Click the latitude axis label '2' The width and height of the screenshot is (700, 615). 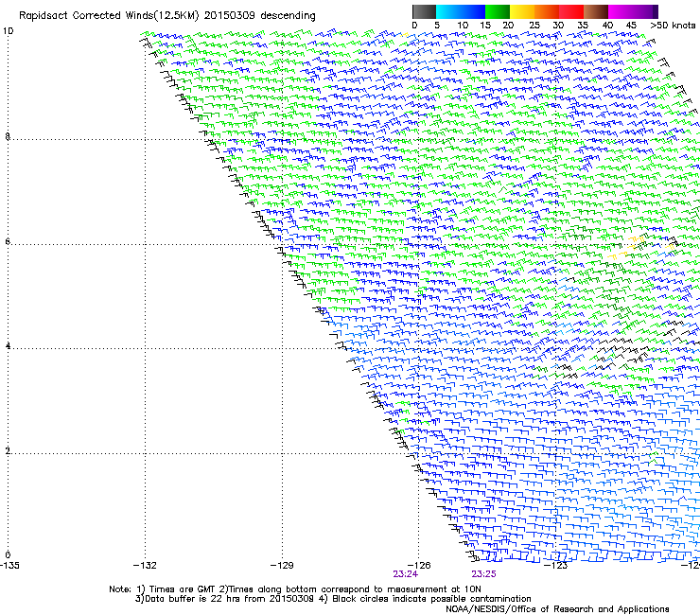[8, 451]
